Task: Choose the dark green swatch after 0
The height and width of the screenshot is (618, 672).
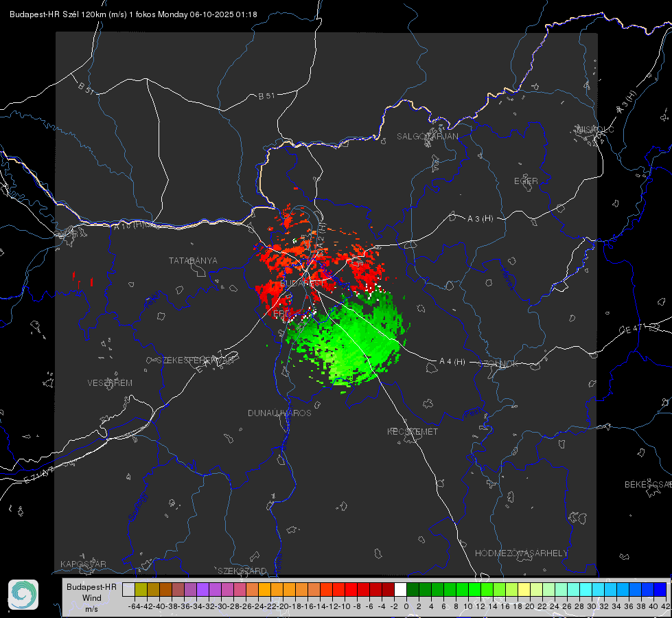Action: tap(413, 589)
